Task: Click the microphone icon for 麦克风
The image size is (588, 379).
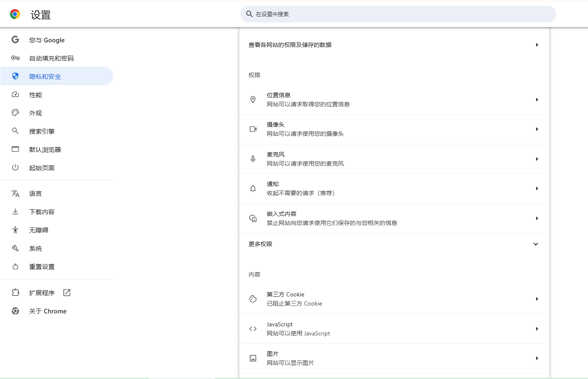Action: click(253, 159)
